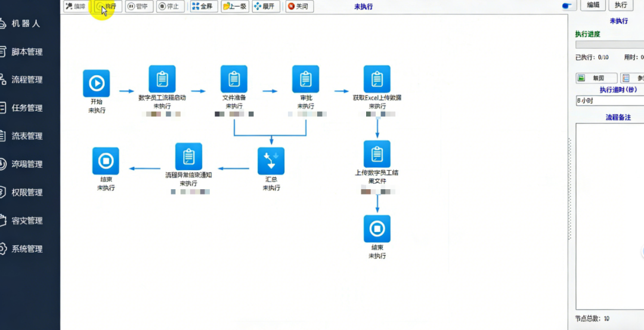Click the 审批 approval node icon
Screen dimensions: 644x330
pos(305,79)
